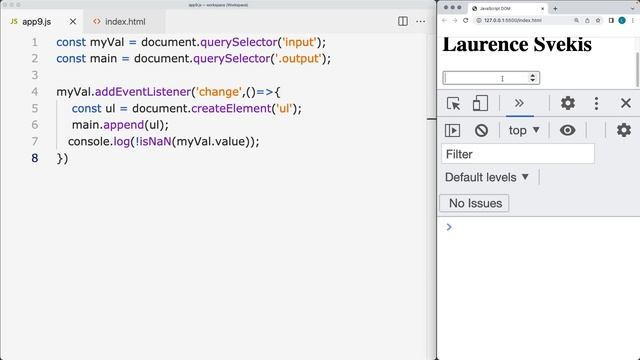Go forward in the browser
The image size is (640, 360).
pos(455,20)
